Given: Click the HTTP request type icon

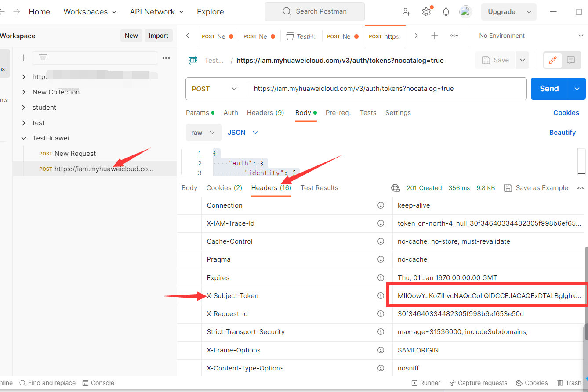Looking at the screenshot, I should click(x=193, y=60).
